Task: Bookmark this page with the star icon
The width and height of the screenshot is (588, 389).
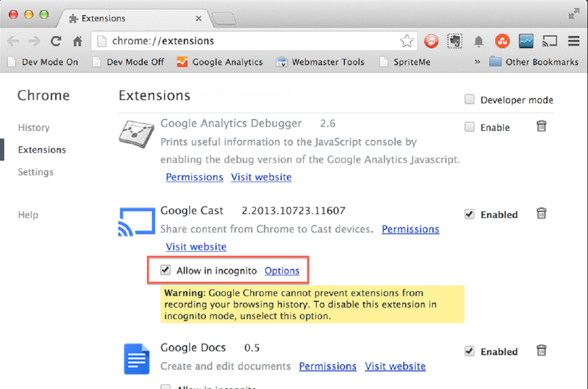Action: click(x=407, y=41)
